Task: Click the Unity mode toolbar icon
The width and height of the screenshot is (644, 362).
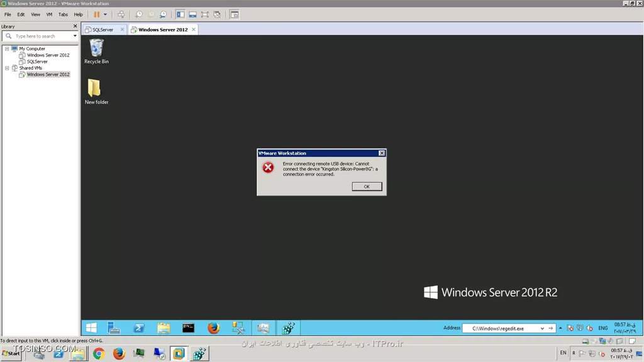Action: click(x=217, y=14)
